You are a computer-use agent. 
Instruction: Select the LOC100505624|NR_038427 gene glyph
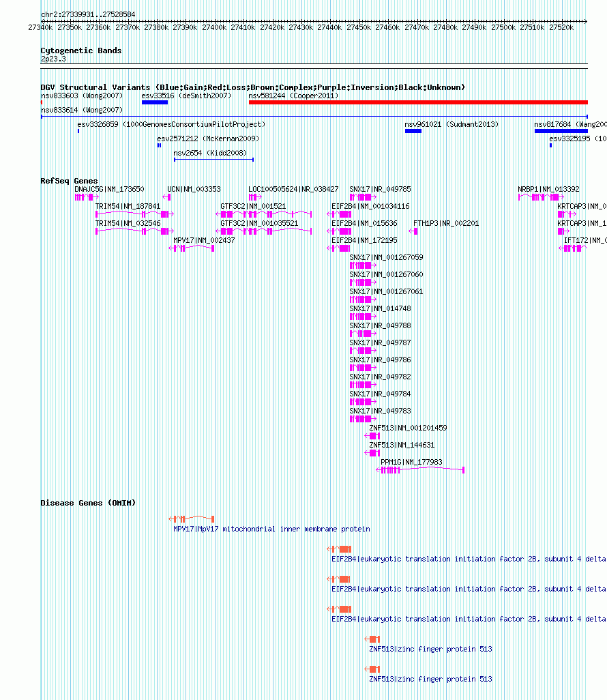pyautogui.click(x=255, y=197)
